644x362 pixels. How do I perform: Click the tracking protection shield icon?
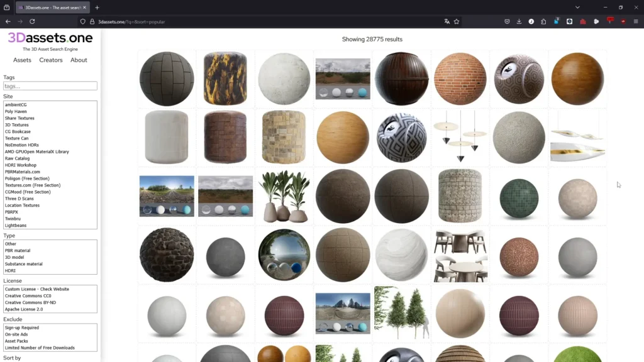point(82,21)
